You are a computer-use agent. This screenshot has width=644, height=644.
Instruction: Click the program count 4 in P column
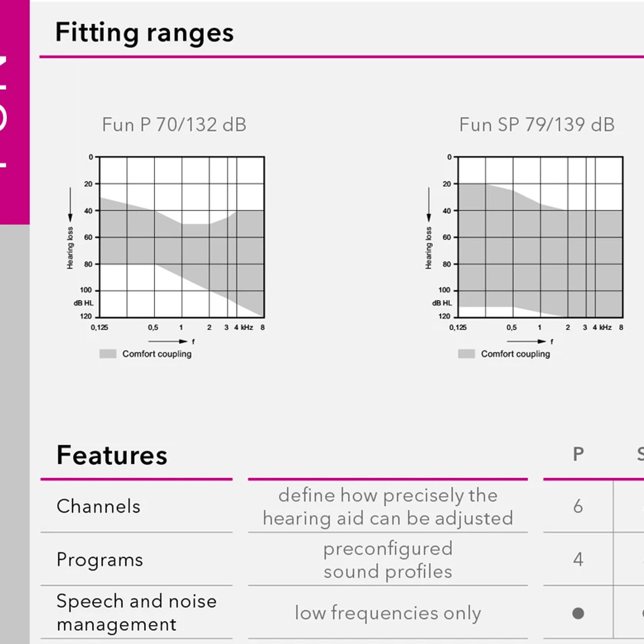point(578,559)
